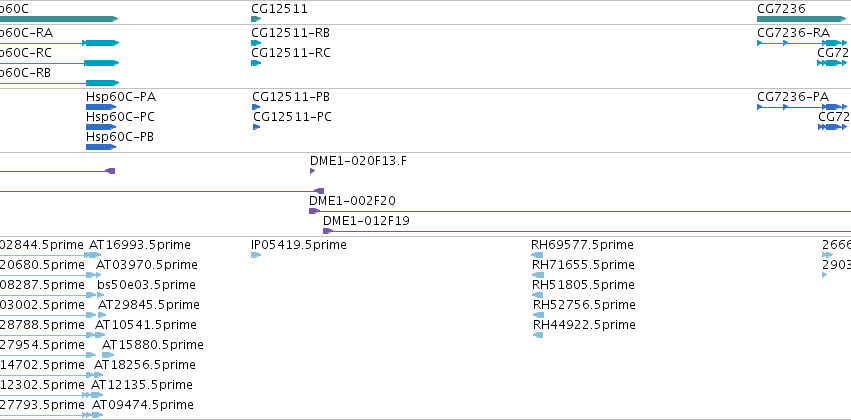Open the DME1-012F19 feature label
The image size is (851, 420).
click(366, 221)
